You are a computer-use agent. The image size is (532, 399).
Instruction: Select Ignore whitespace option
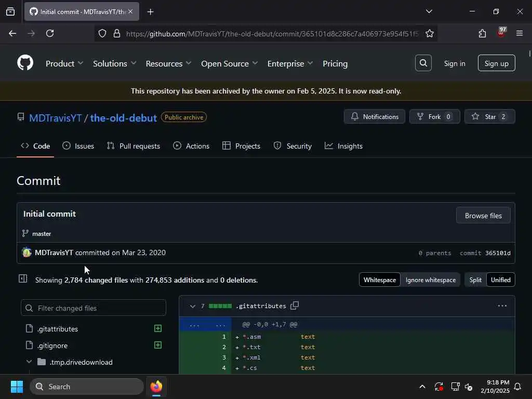click(x=431, y=280)
